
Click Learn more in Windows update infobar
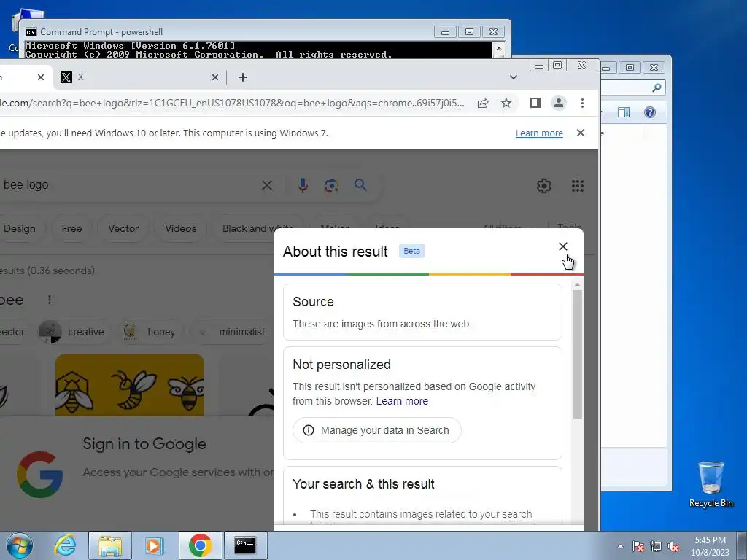click(539, 133)
